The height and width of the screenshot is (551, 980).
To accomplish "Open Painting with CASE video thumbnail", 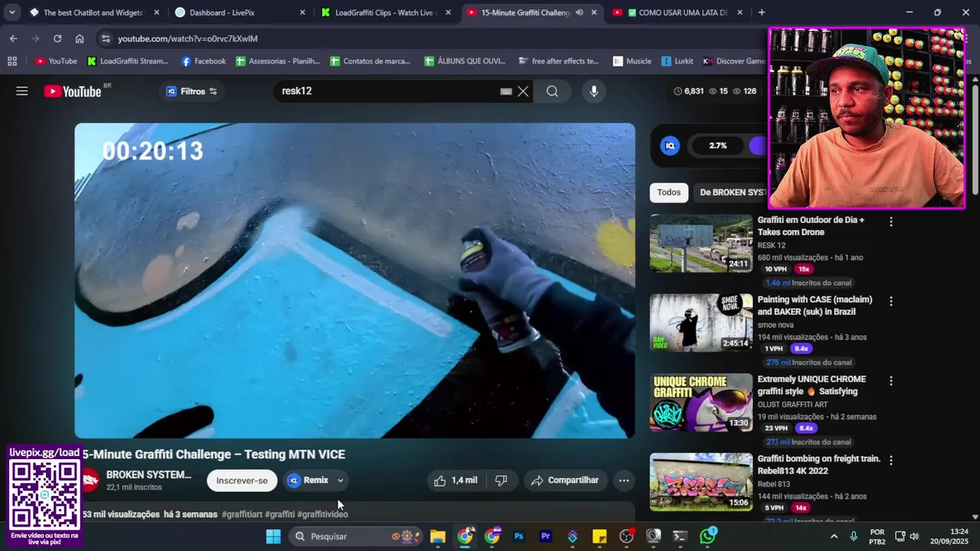I will point(701,323).
